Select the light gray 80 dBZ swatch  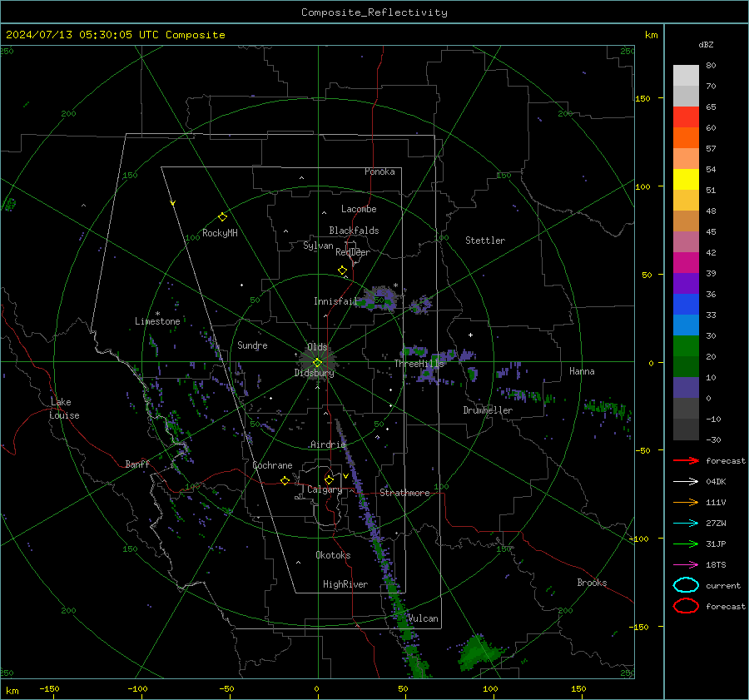point(686,75)
